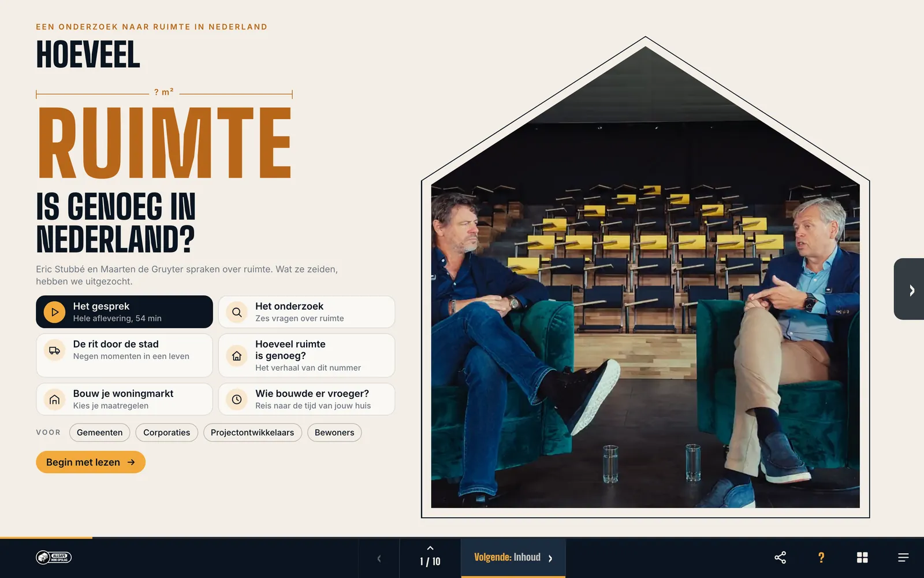The height and width of the screenshot is (578, 924).
Task: Click the '? m²' measurement label
Action: click(164, 92)
